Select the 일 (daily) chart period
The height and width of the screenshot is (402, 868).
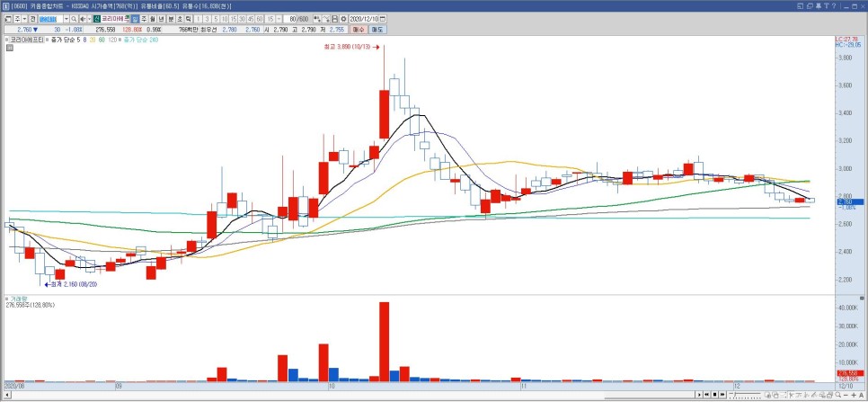coord(134,19)
